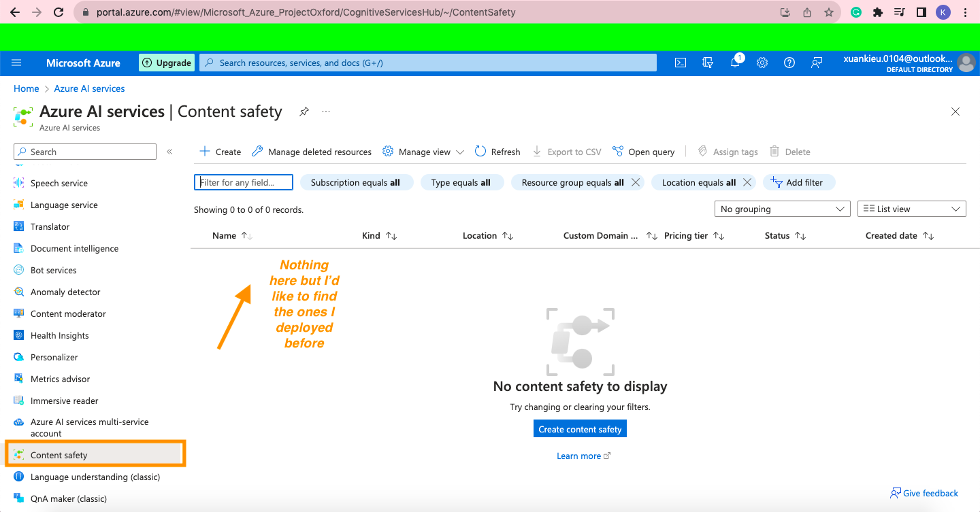Reload the page in Chrome
Viewport: 980px width, 512px height.
pyautogui.click(x=59, y=12)
